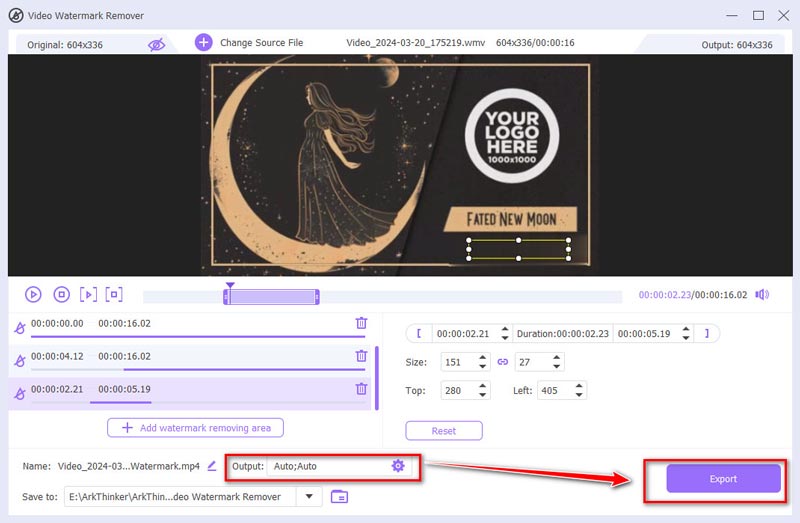Decrease height size value 27

click(557, 366)
